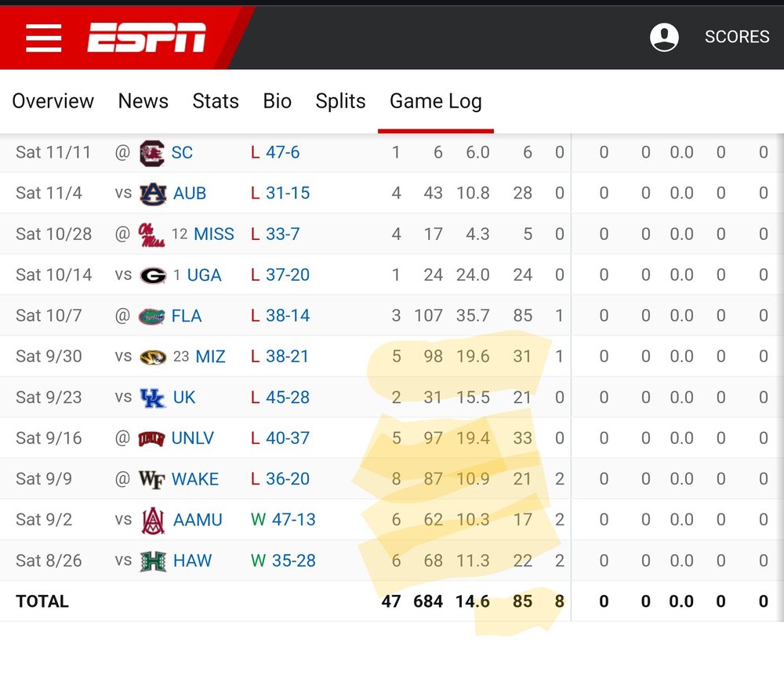This screenshot has height=679, width=784.
Task: Click the ESPN logo
Action: click(x=147, y=38)
